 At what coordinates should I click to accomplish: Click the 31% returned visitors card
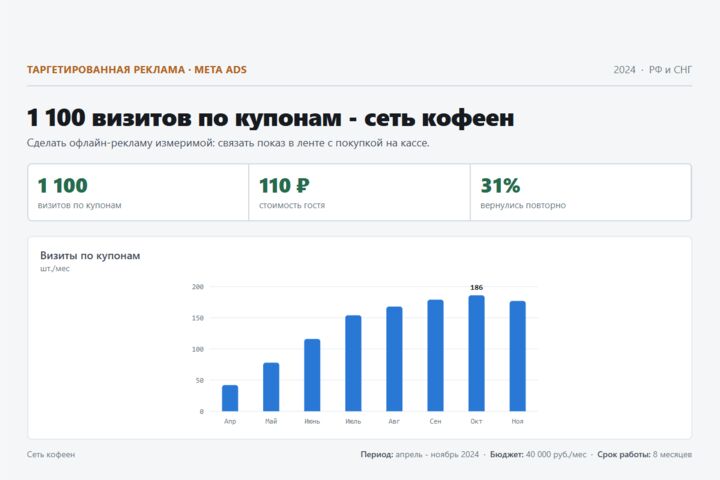tap(581, 192)
